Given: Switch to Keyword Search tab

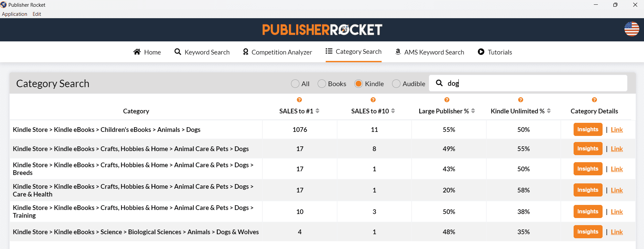Looking at the screenshot, I should coord(202,52).
